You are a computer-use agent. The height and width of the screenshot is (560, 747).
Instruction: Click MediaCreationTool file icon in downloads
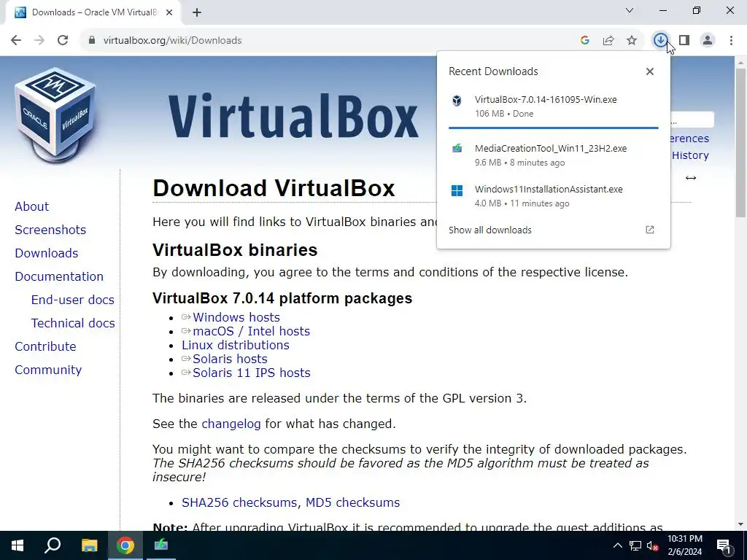(457, 149)
